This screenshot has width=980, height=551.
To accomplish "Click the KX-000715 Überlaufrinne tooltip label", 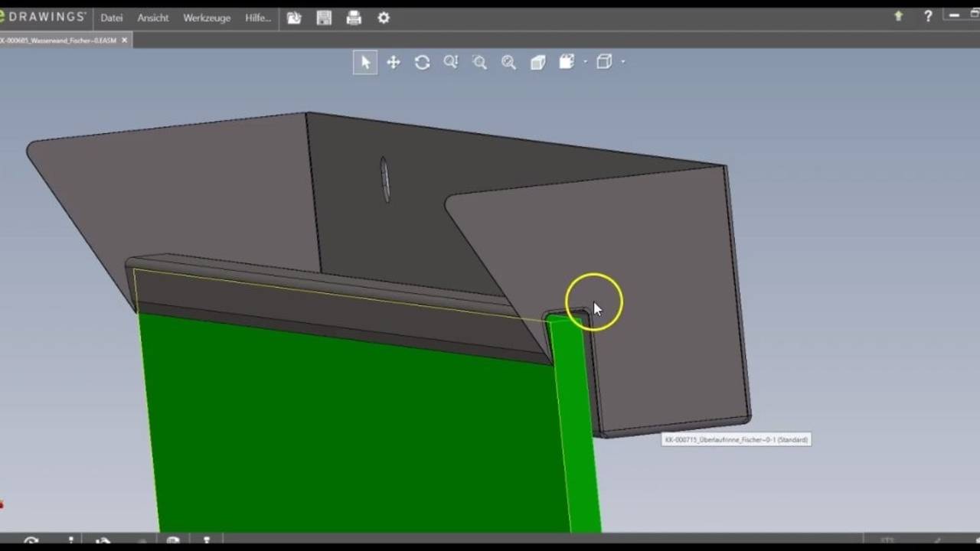I will (x=735, y=440).
